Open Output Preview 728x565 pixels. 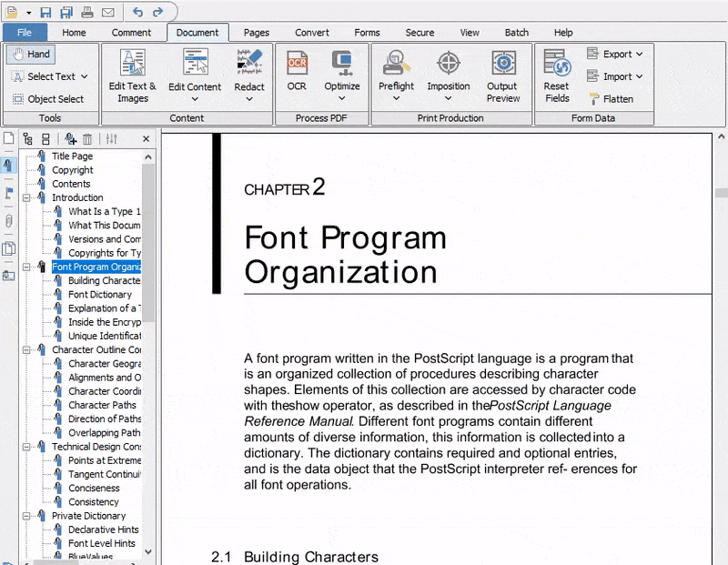coord(502,76)
